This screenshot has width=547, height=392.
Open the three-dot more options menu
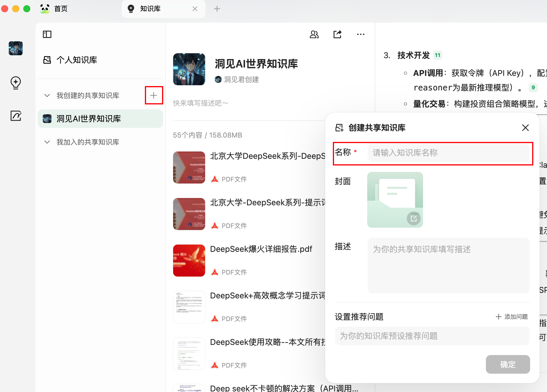pyautogui.click(x=361, y=34)
